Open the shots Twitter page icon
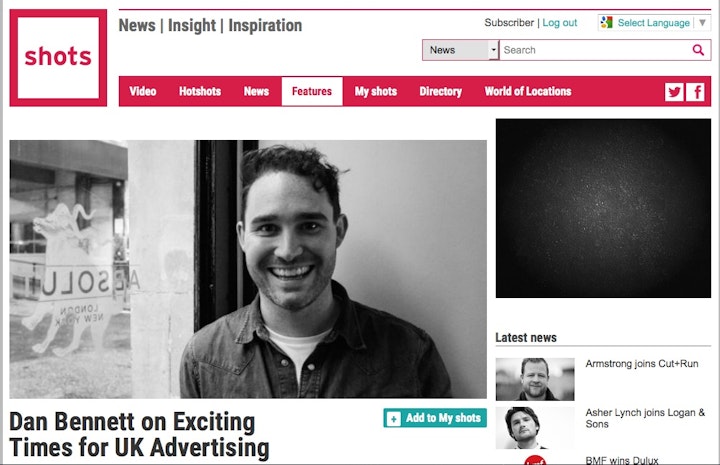The height and width of the screenshot is (465, 720). click(x=674, y=92)
